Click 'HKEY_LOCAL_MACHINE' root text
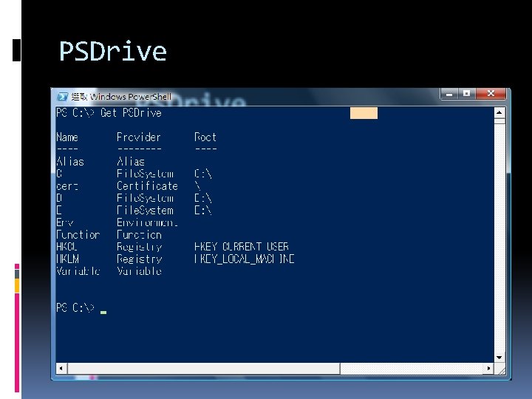 245,259
